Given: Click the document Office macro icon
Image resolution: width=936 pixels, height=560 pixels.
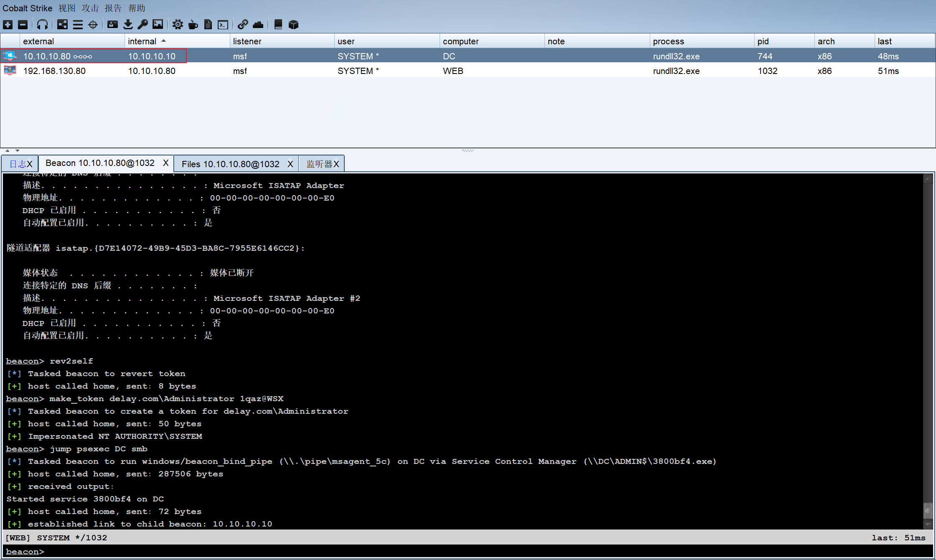Looking at the screenshot, I should (x=208, y=25).
